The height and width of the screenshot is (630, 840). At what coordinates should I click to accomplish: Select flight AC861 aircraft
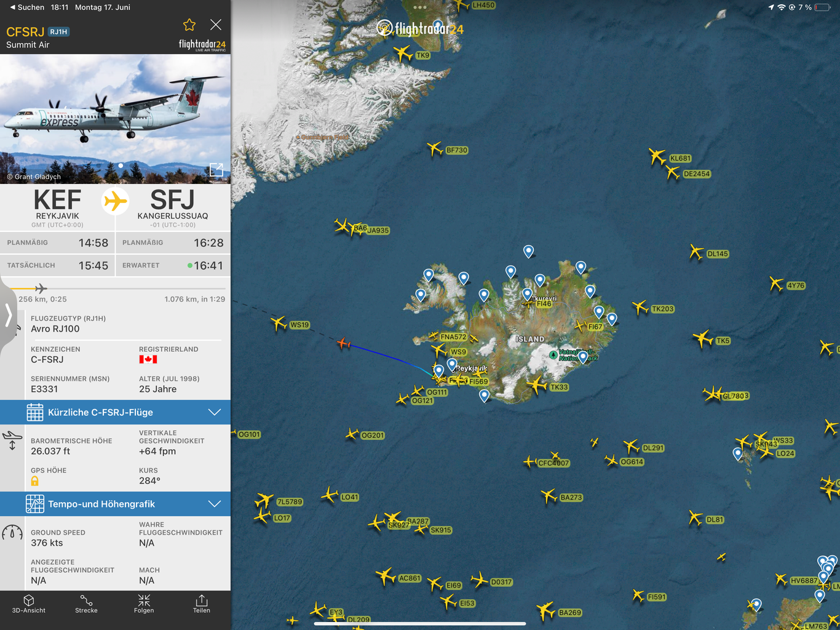tap(386, 576)
